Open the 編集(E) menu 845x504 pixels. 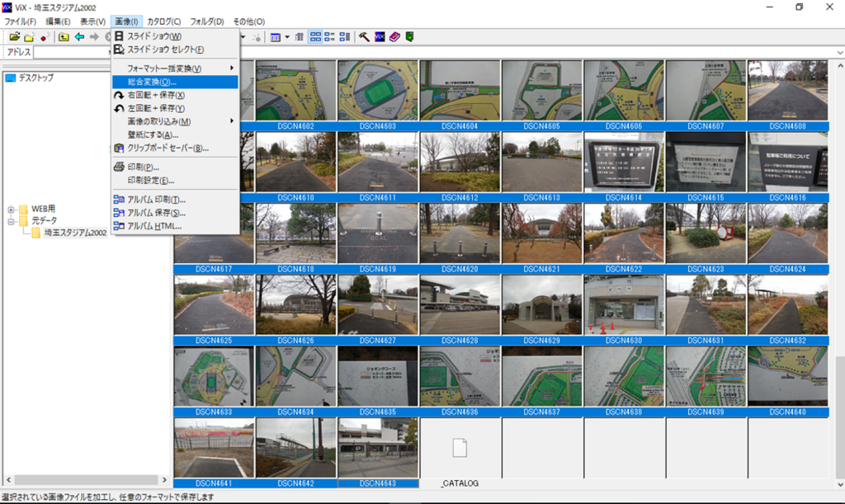point(58,21)
